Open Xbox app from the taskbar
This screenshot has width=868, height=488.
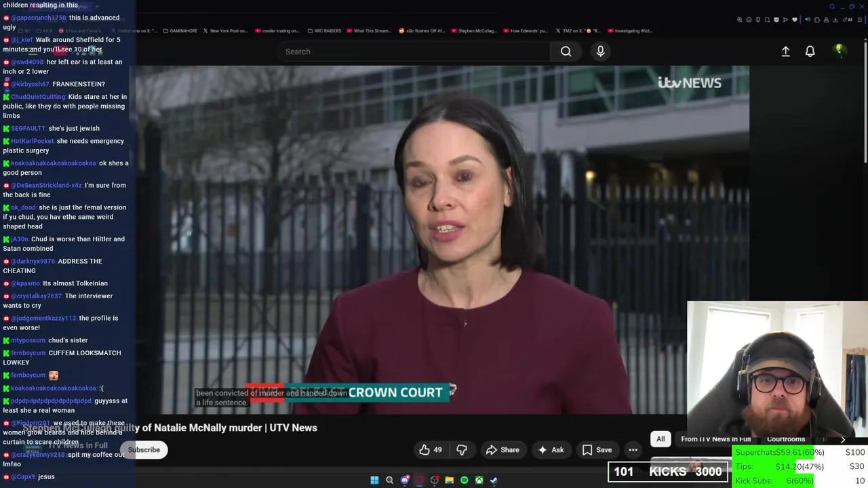click(479, 480)
